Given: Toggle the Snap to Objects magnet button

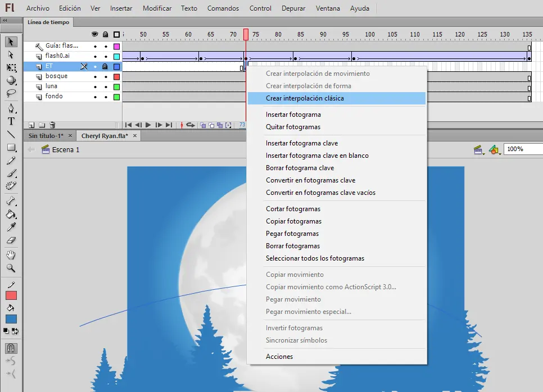Looking at the screenshot, I should 11,348.
